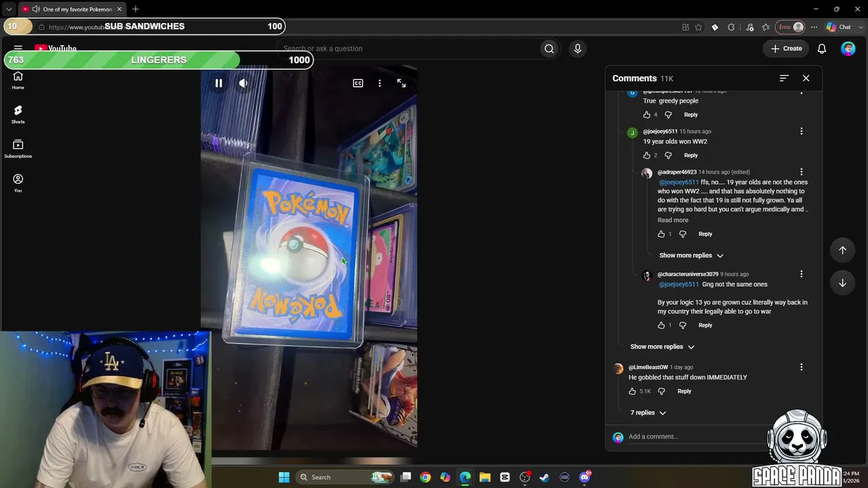Search with your voice microphone
The image size is (868, 488).
tap(578, 49)
